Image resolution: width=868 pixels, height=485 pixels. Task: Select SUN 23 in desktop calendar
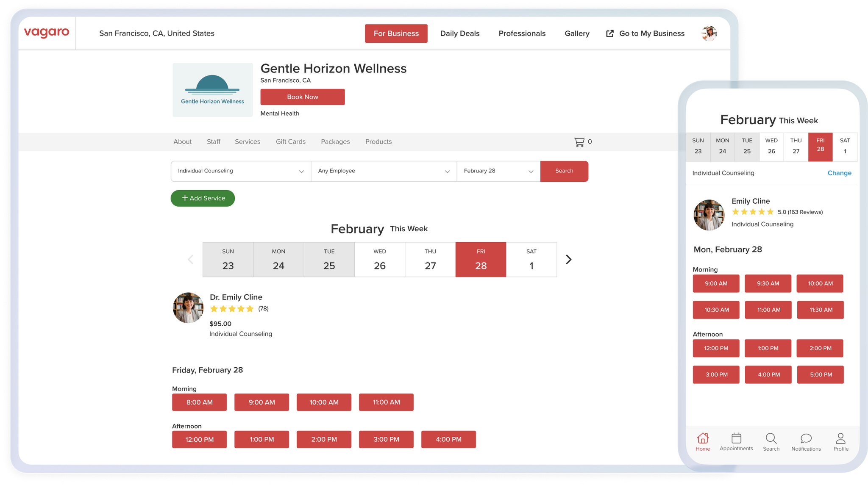tap(228, 260)
